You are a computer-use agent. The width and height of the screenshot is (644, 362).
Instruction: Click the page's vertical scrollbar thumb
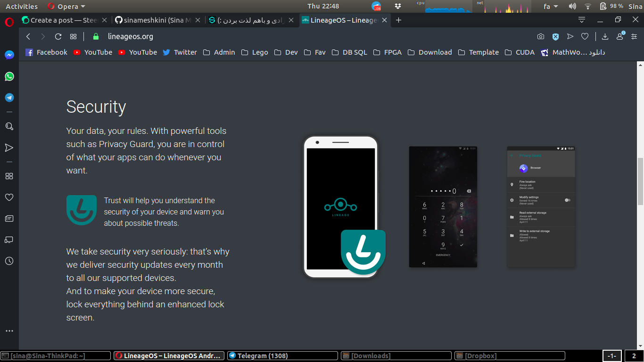click(640, 181)
